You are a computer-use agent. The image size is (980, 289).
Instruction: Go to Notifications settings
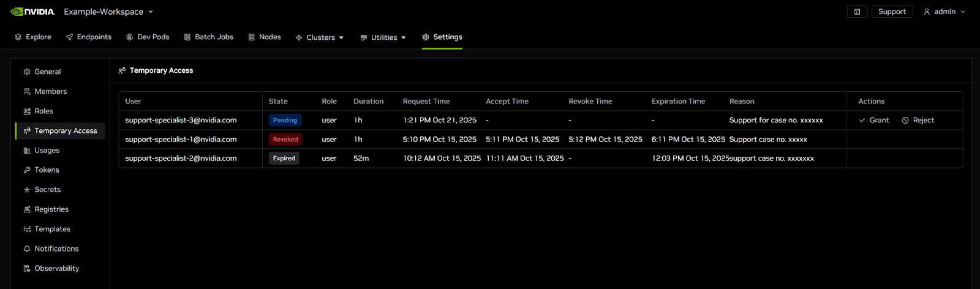pos(56,249)
